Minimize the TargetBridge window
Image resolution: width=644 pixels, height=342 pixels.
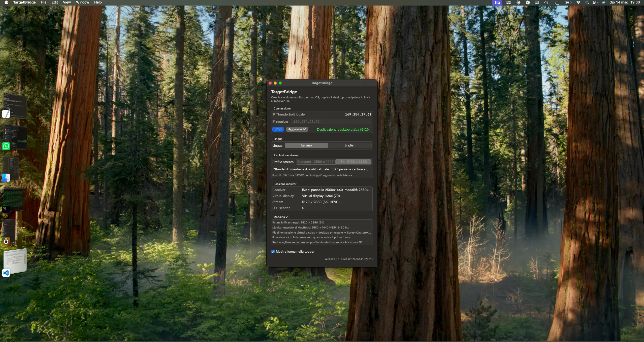pos(275,83)
